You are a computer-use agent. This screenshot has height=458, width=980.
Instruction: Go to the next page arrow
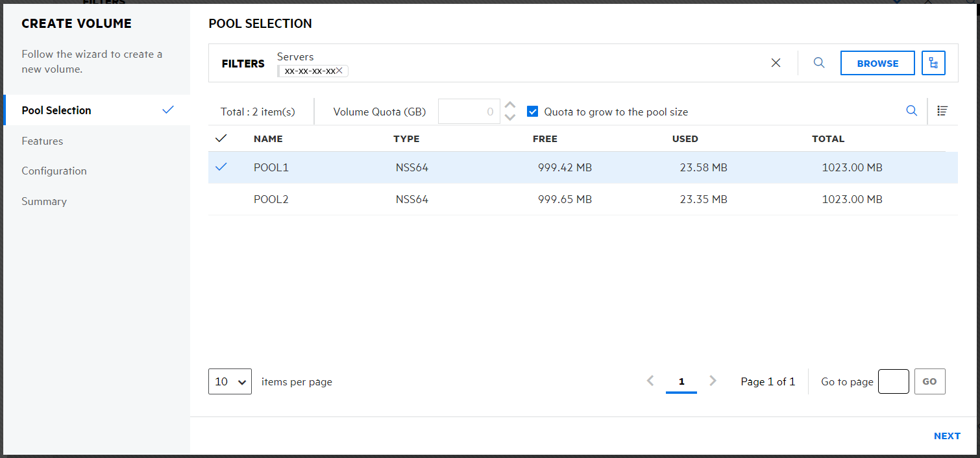[713, 381]
